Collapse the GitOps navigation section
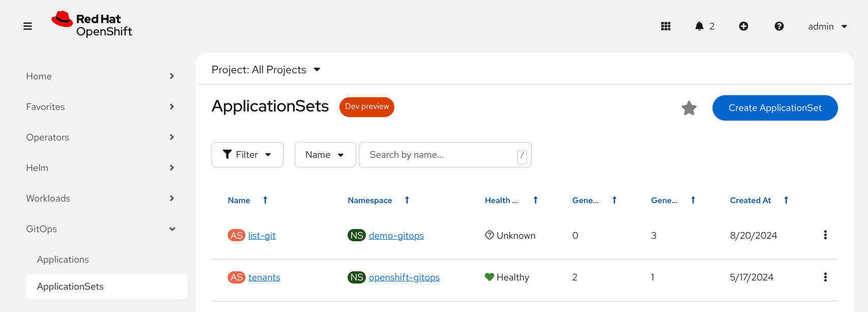Image resolution: width=868 pixels, height=312 pixels. pos(100,229)
